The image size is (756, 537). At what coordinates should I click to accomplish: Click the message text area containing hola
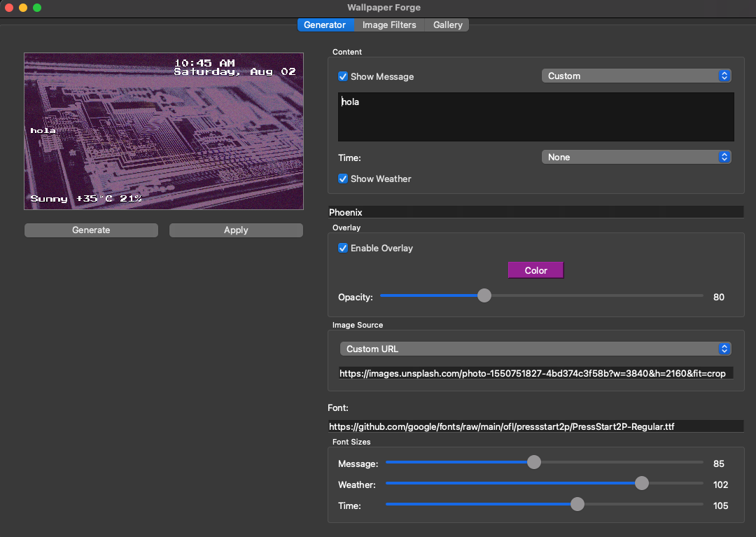click(x=535, y=117)
